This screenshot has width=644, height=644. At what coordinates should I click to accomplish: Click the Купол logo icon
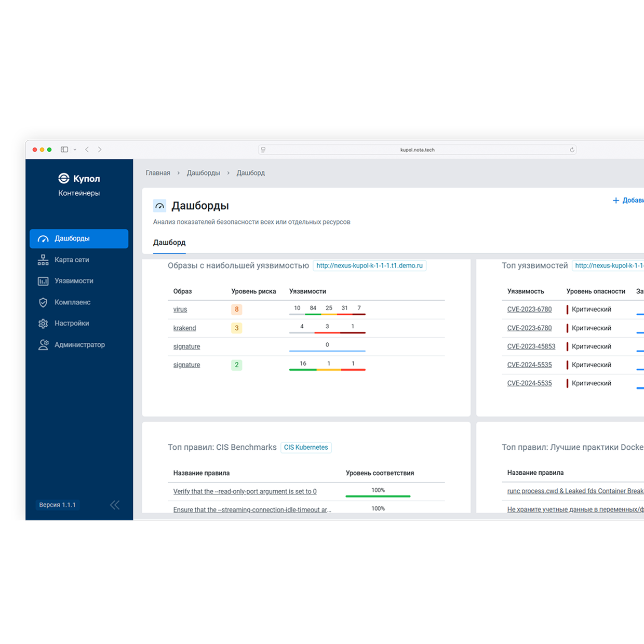click(63, 179)
